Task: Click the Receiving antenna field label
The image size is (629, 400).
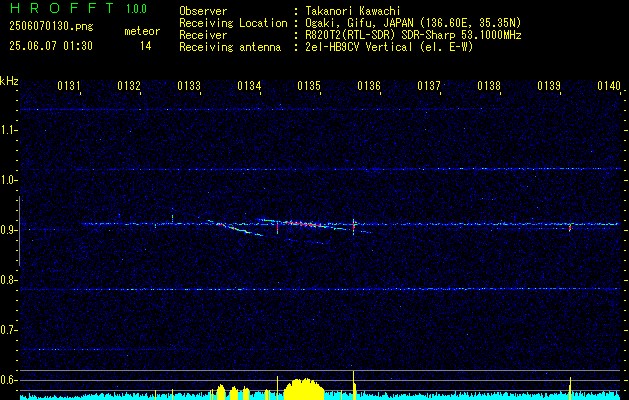Action: (x=230, y=47)
